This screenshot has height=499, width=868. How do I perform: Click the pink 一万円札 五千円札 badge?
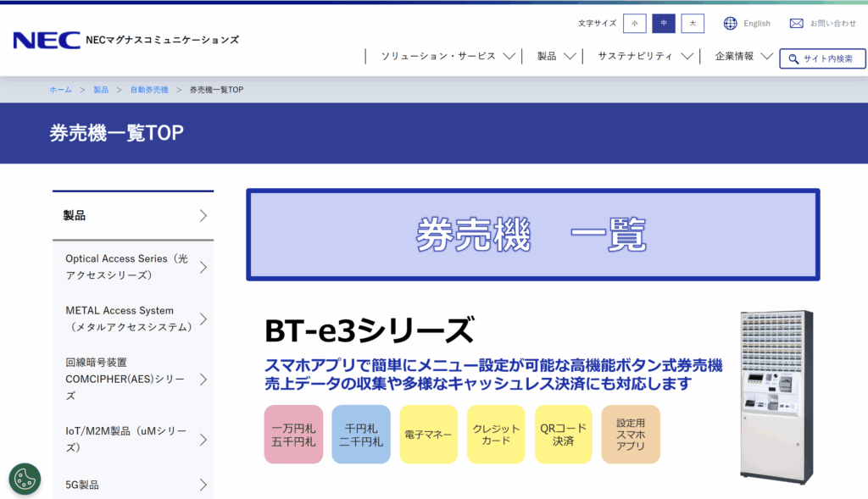click(x=293, y=435)
